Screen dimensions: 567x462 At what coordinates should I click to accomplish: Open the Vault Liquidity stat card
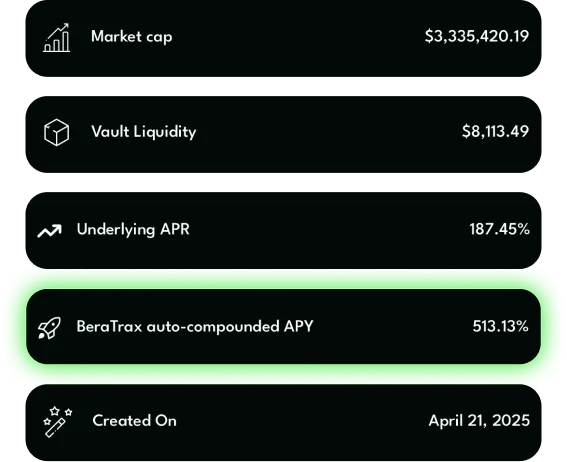click(x=284, y=134)
